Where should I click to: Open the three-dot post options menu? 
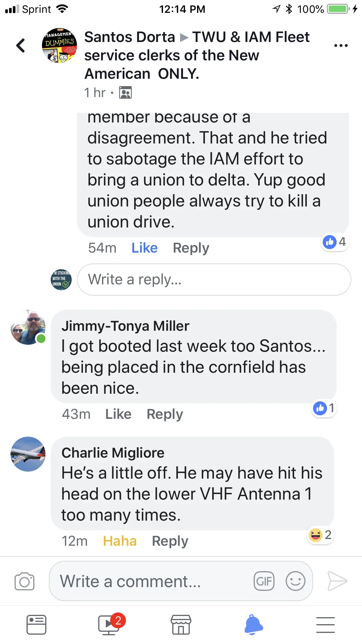point(341,45)
